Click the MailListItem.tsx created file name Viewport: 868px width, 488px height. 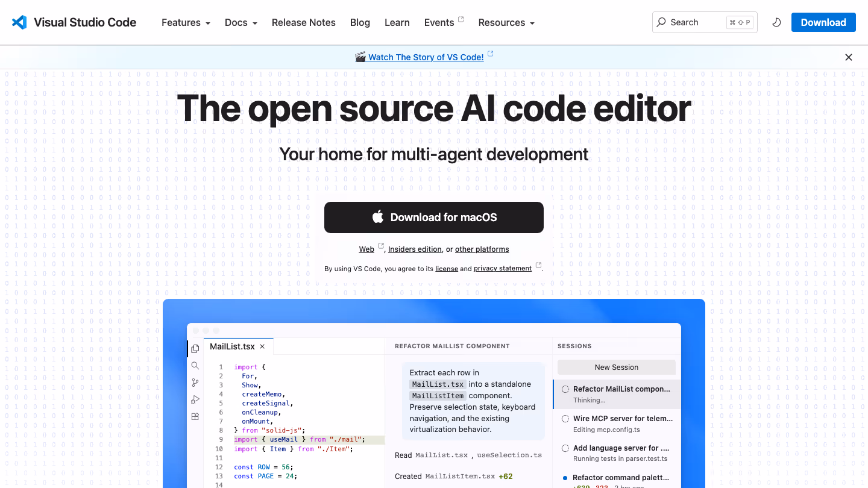pyautogui.click(x=461, y=477)
